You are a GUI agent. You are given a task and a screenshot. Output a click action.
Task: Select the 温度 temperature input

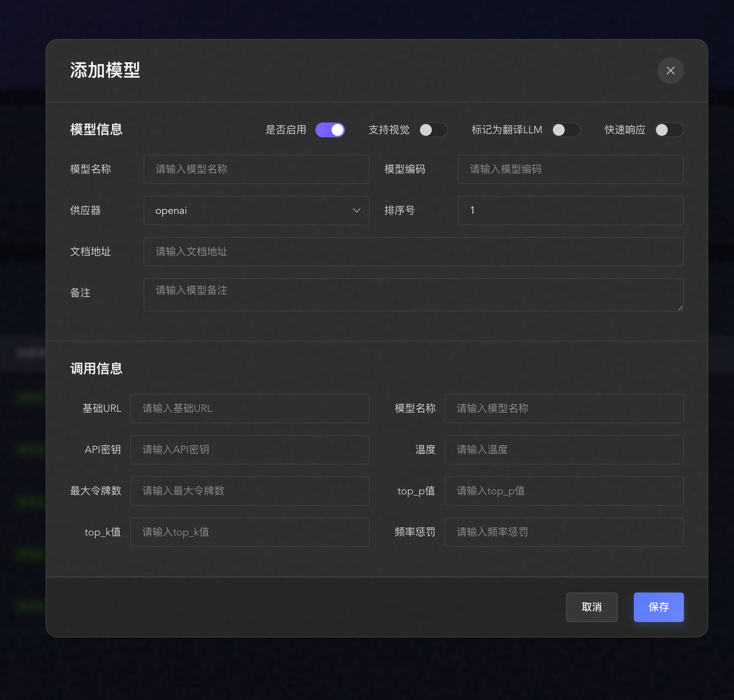(564, 450)
